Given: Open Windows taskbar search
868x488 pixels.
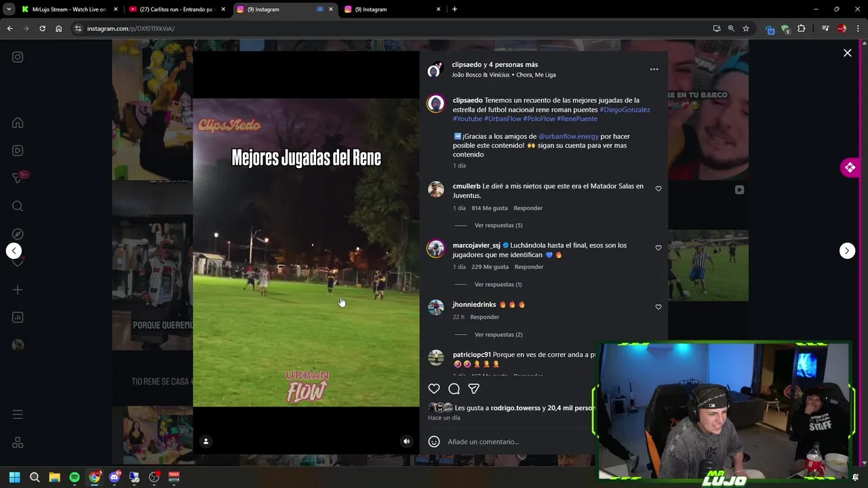Looking at the screenshot, I should coord(35,477).
